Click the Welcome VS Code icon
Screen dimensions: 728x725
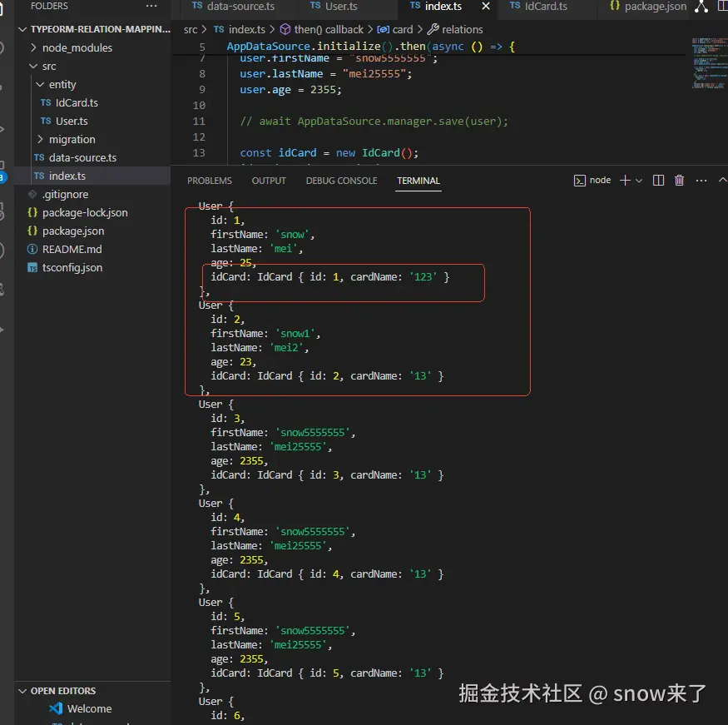pos(56,708)
